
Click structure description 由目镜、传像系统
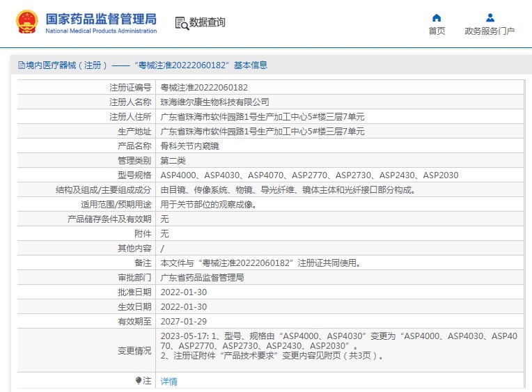click(x=288, y=189)
